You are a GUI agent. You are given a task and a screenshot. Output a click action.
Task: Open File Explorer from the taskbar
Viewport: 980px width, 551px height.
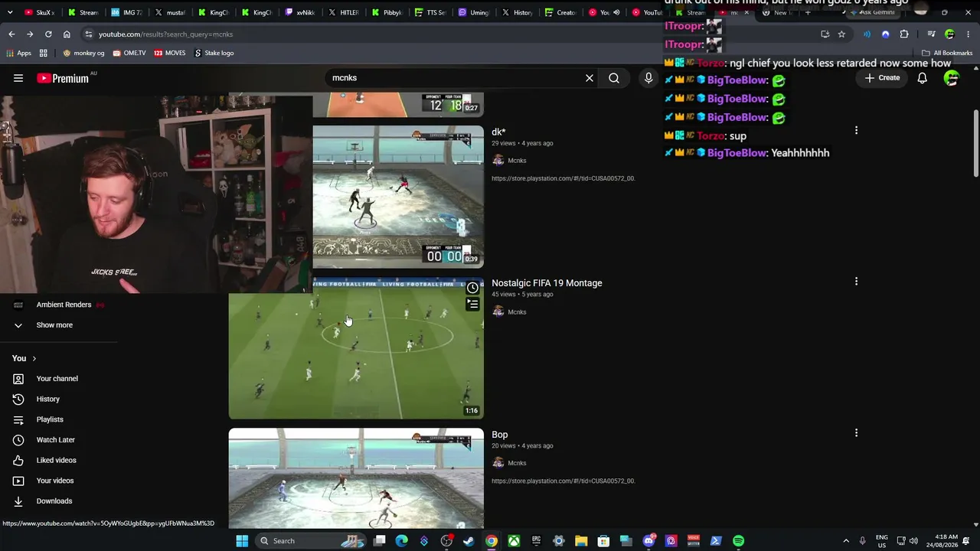(581, 541)
